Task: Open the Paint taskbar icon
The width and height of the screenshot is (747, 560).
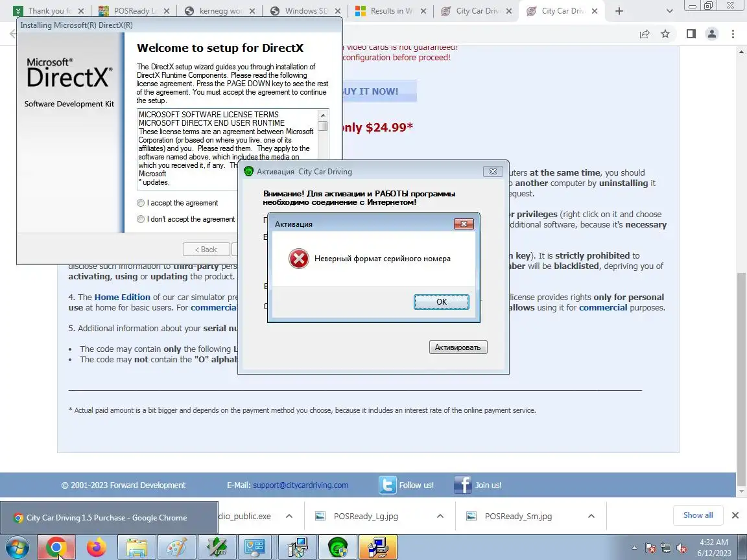Action: (x=177, y=548)
